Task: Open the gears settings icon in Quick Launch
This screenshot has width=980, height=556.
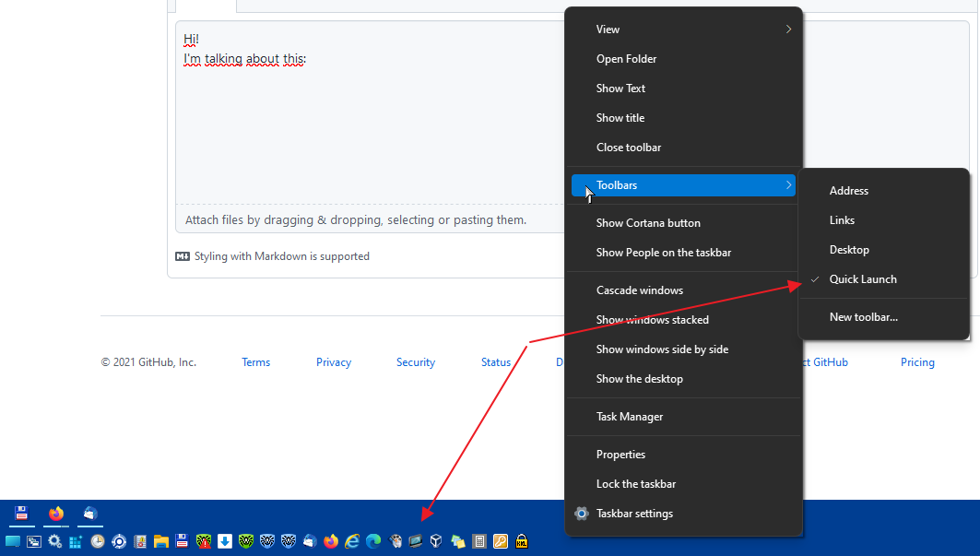Action: point(55,541)
